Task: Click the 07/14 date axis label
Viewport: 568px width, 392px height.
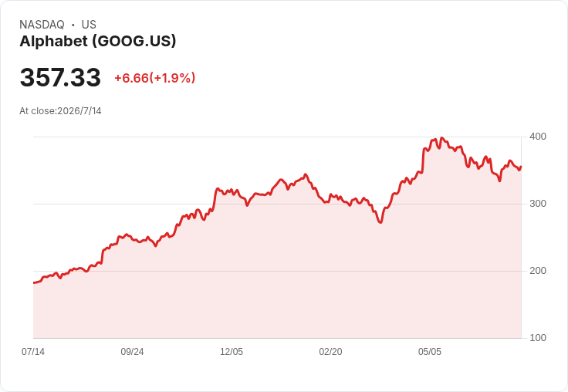Action: pos(33,352)
